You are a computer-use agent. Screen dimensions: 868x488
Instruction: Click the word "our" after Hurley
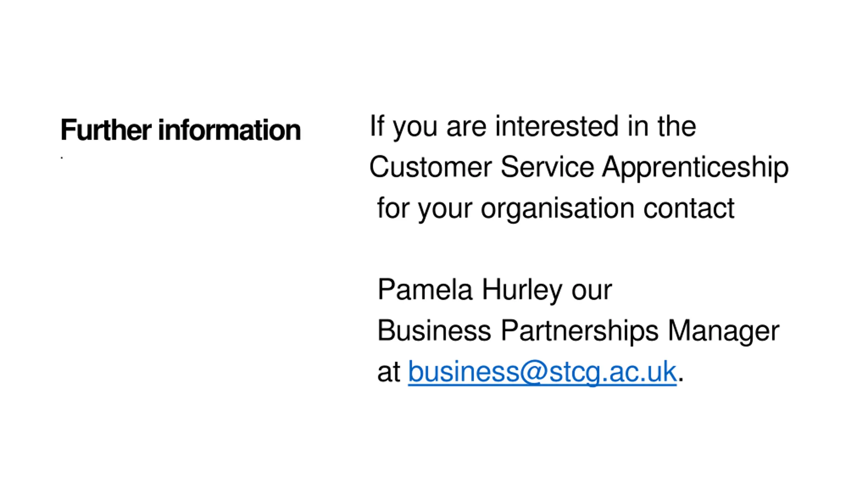592,290
